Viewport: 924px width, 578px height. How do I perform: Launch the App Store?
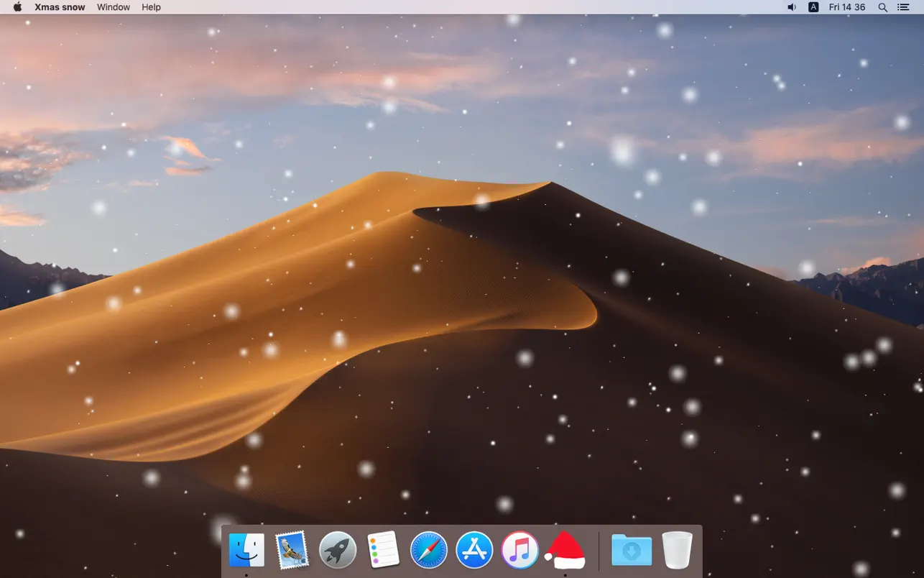[x=474, y=550]
